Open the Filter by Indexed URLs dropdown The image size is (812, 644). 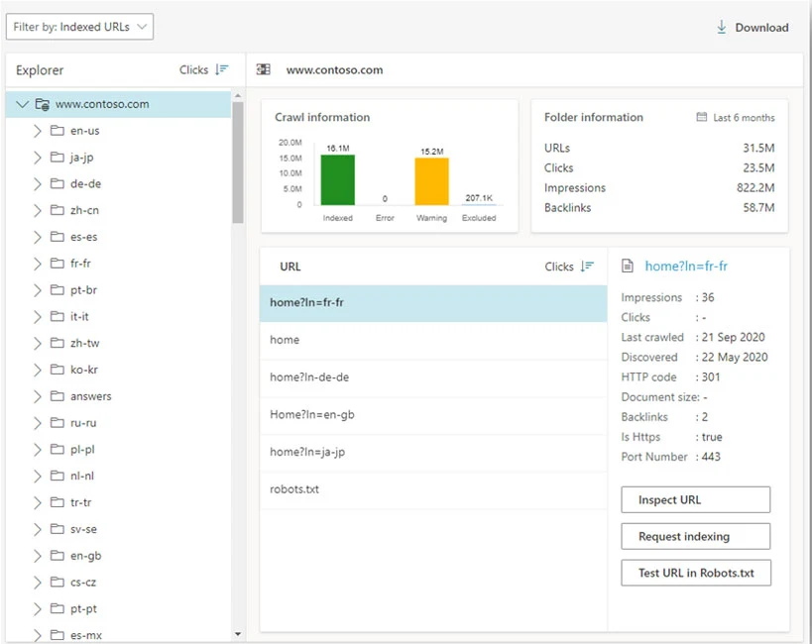[79, 27]
